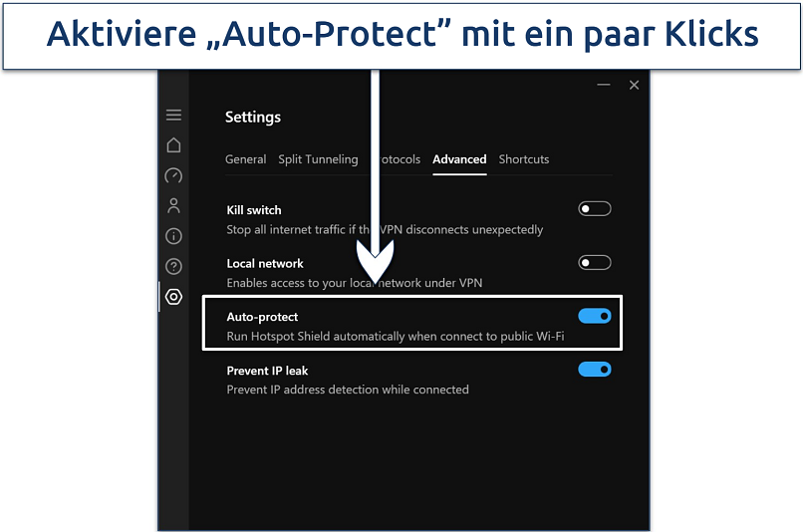Open the Shortcuts tab
The height and width of the screenshot is (532, 803).
(x=524, y=159)
